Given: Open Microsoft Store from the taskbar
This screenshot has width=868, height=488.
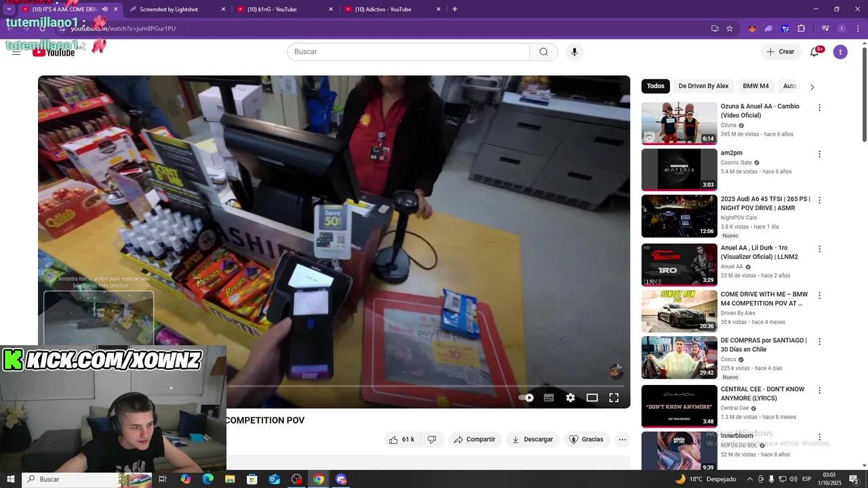Looking at the screenshot, I should 252,479.
